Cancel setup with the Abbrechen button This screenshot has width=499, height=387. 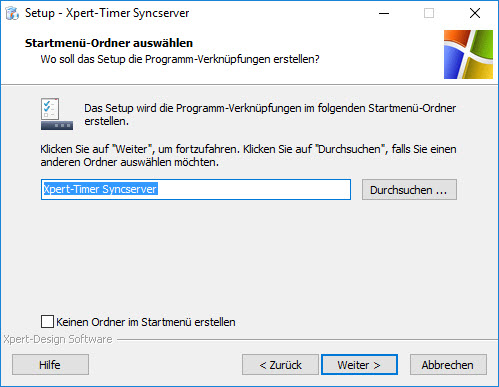(448, 365)
